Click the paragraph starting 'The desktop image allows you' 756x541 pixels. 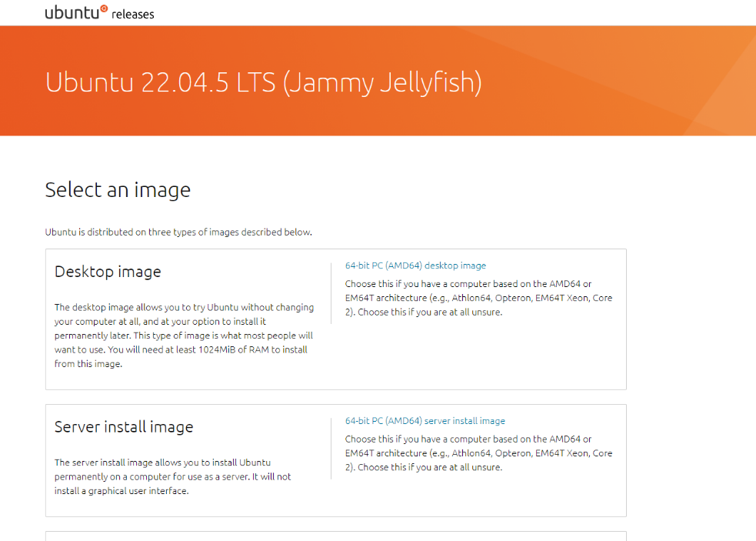(184, 336)
